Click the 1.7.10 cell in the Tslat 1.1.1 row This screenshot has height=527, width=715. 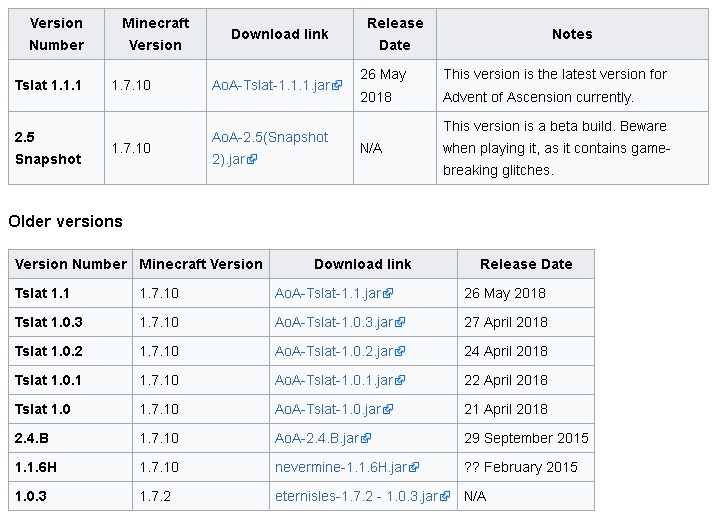(x=155, y=85)
